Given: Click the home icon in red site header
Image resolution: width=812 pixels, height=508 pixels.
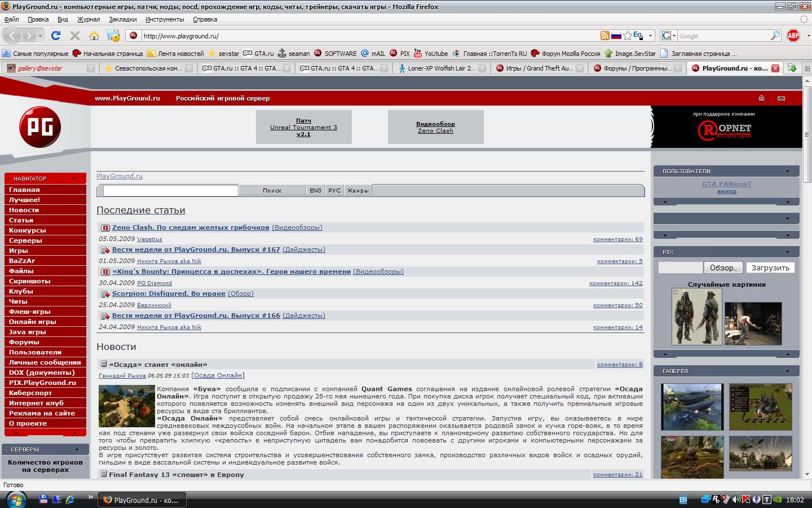Looking at the screenshot, I should click(x=761, y=98).
